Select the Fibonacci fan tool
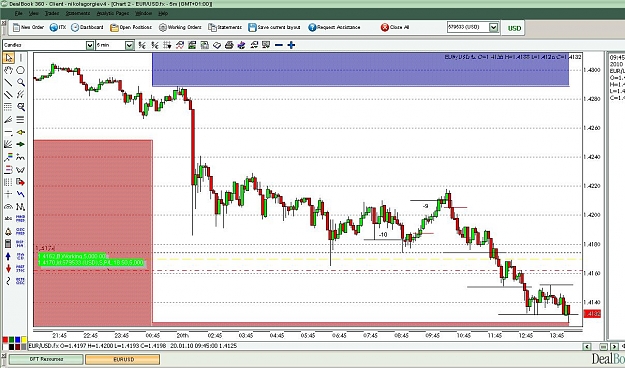Viewport: 625px width, 368px height. [8, 120]
